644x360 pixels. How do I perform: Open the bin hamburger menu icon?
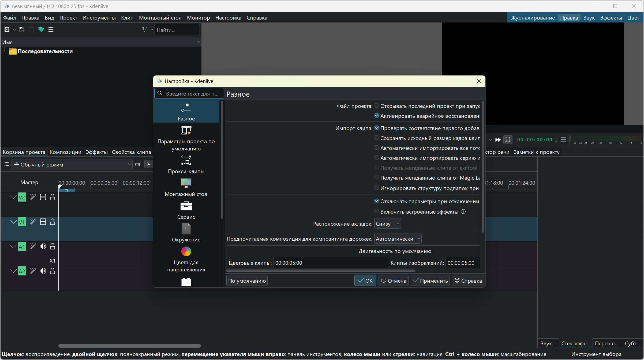[x=51, y=29]
